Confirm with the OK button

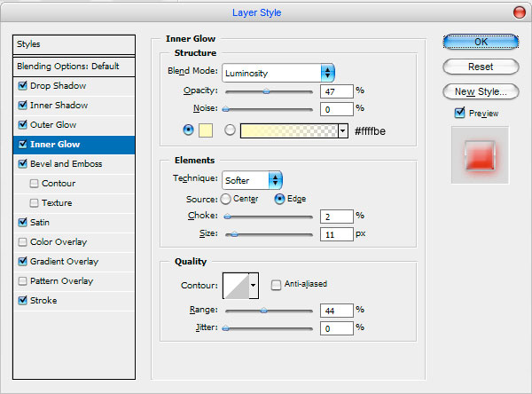pyautogui.click(x=481, y=42)
